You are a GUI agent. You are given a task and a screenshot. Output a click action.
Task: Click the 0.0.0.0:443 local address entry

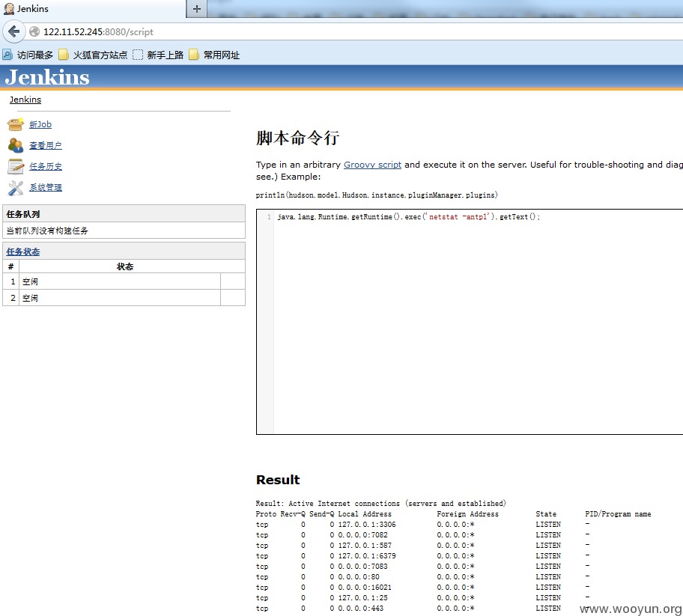[361, 609]
